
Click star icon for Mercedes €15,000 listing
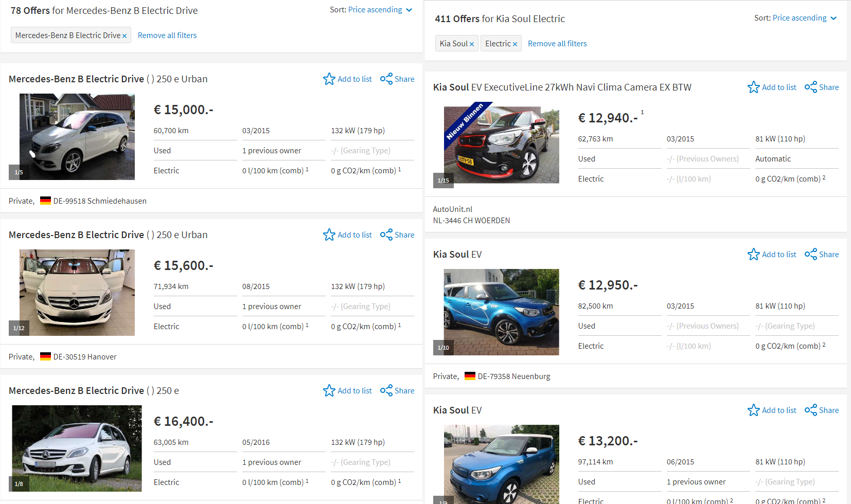pyautogui.click(x=329, y=79)
